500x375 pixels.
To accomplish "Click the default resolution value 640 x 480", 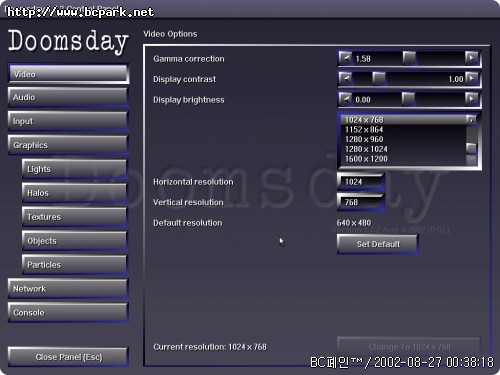I will pos(354,223).
